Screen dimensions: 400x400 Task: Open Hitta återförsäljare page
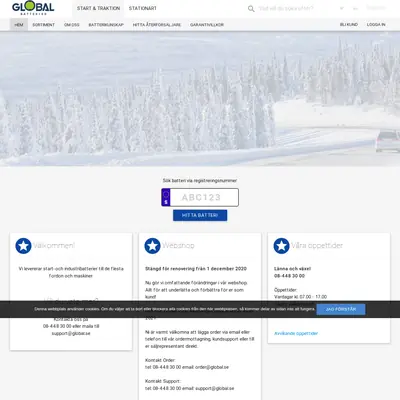click(x=157, y=25)
